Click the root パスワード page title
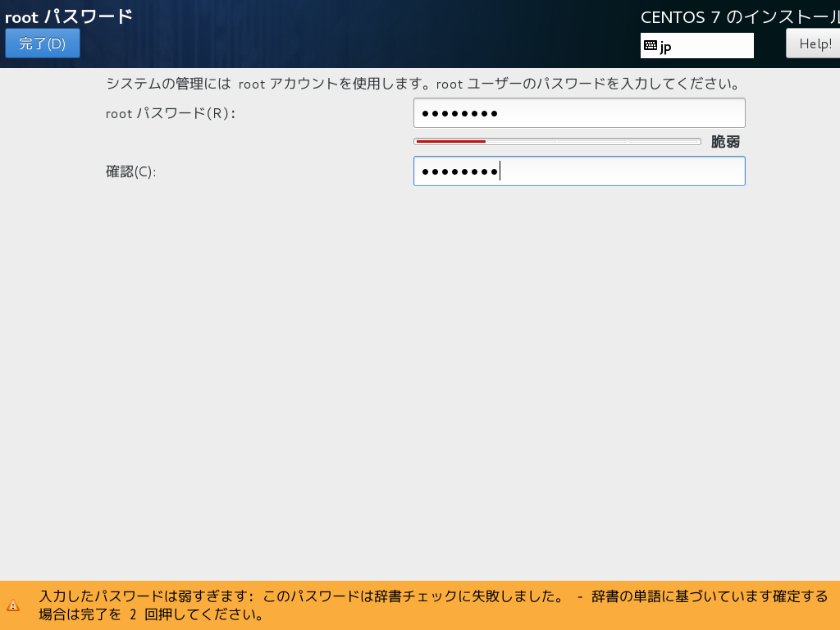 pyautogui.click(x=69, y=16)
